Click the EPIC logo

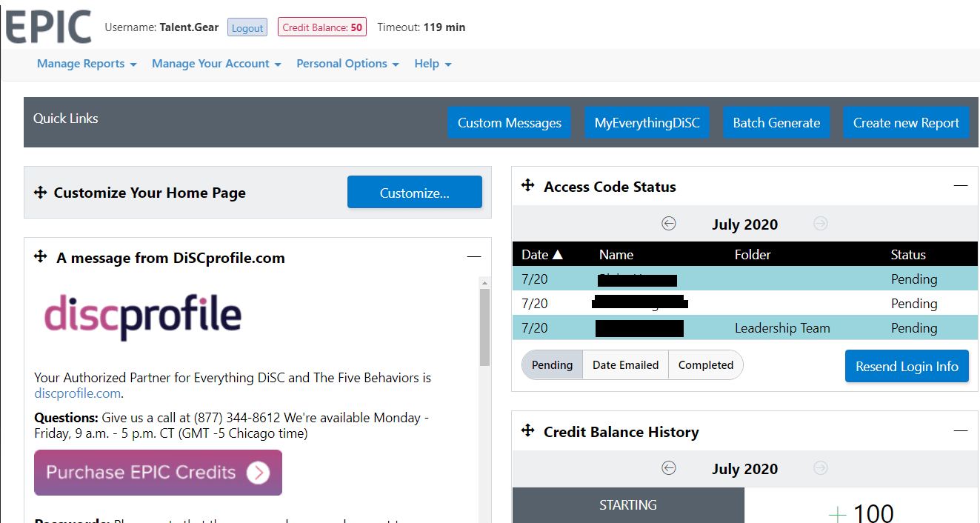pyautogui.click(x=48, y=27)
